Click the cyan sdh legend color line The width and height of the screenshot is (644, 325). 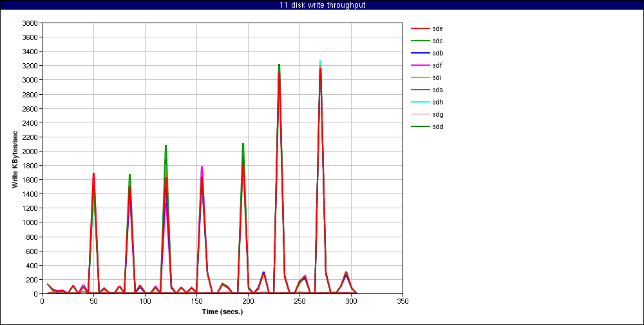[x=420, y=102]
